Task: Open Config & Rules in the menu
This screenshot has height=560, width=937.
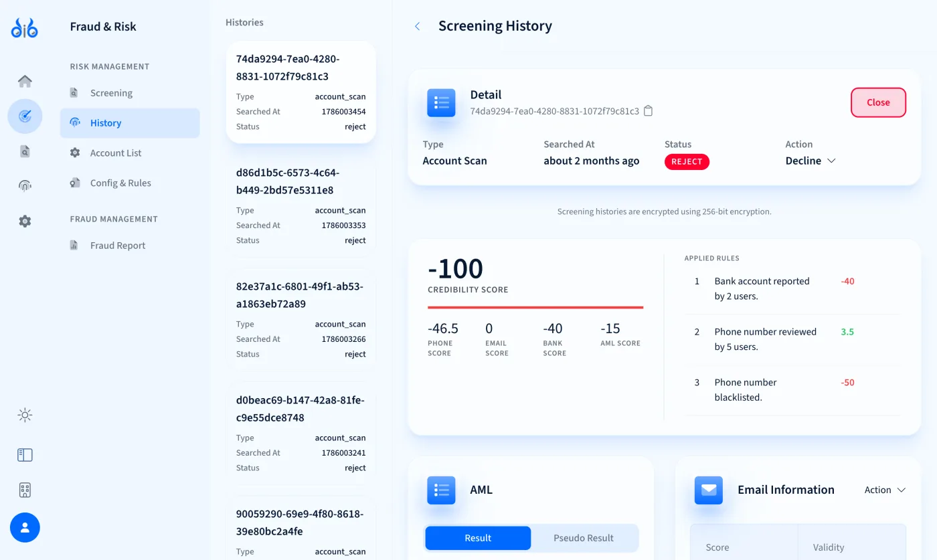Action: coord(130,183)
